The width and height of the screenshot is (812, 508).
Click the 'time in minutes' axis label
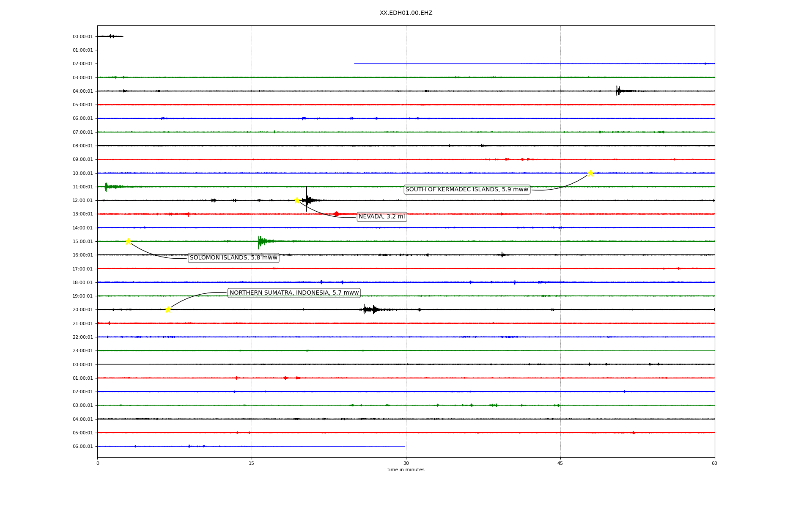point(406,470)
